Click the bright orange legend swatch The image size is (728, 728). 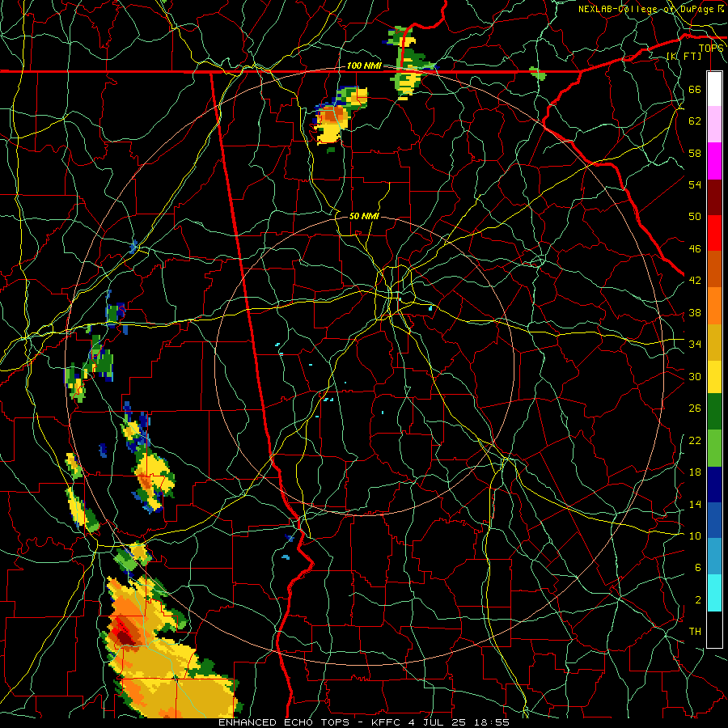click(x=714, y=305)
